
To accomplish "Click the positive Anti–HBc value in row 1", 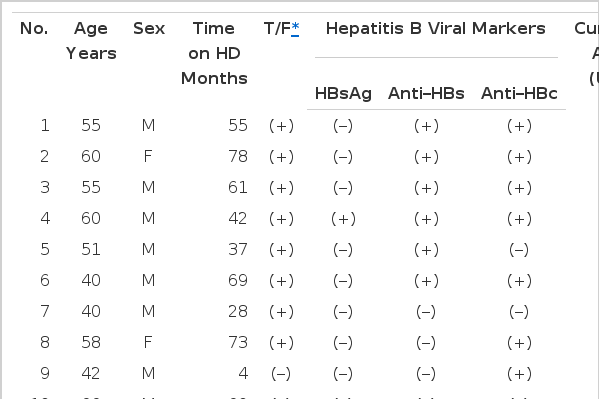I will click(x=519, y=126).
